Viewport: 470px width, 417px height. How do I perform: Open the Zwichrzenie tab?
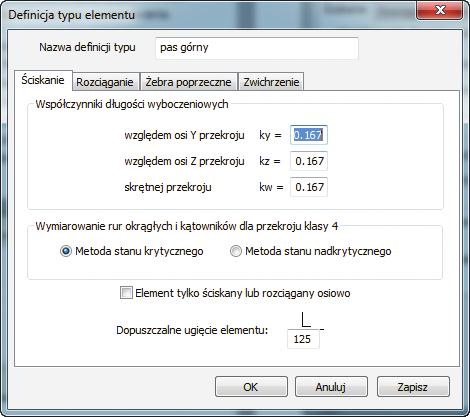click(271, 82)
